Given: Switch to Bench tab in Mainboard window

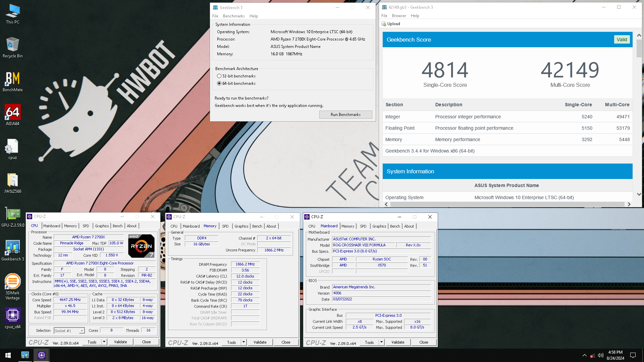Looking at the screenshot, I should pyautogui.click(x=395, y=226).
